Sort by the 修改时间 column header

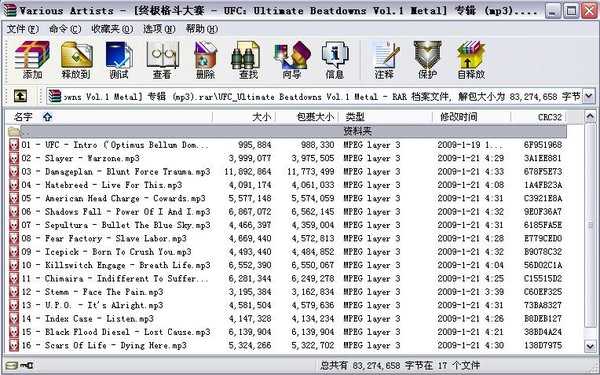click(x=472, y=117)
